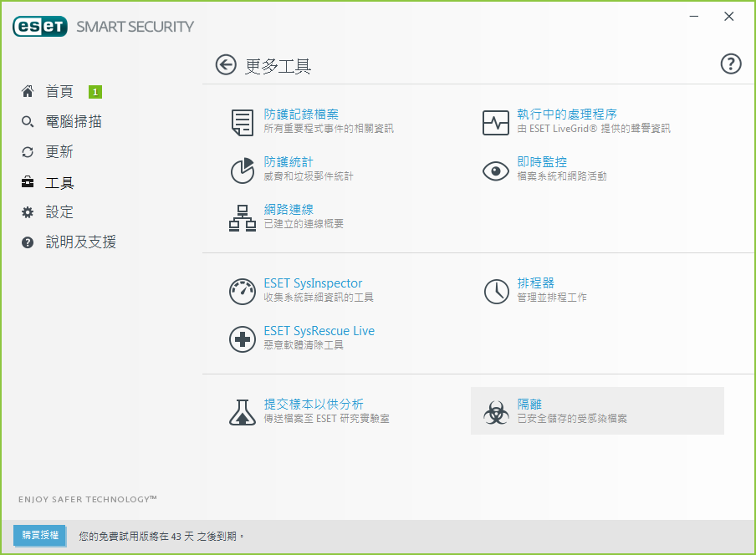Click the magnifier icon beside 電腦掃描
The height and width of the screenshot is (555, 756).
pos(28,121)
